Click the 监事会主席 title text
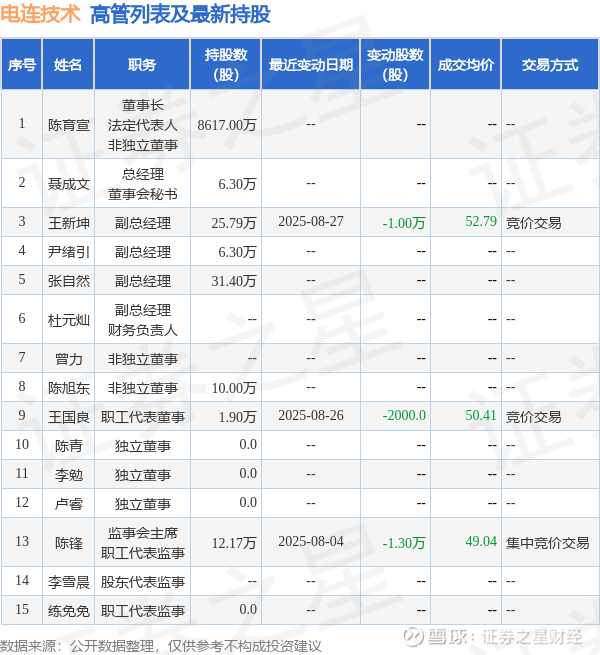The image size is (600, 655). pos(142,533)
